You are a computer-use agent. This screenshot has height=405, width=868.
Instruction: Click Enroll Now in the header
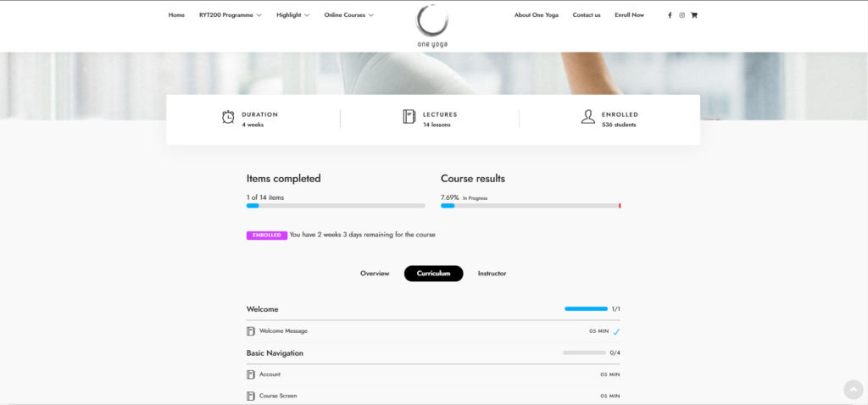click(x=630, y=15)
